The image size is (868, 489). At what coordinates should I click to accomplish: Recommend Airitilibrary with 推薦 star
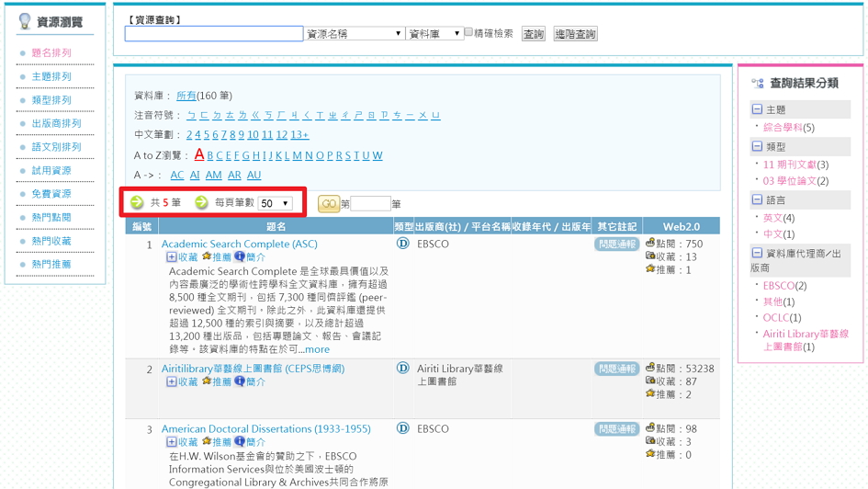coord(217,381)
